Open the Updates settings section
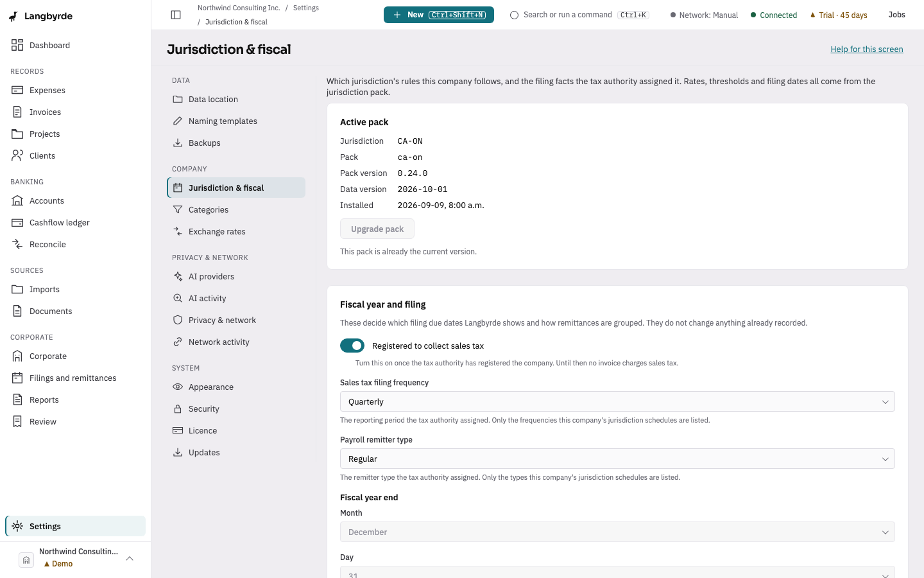The height and width of the screenshot is (578, 924). (236, 452)
